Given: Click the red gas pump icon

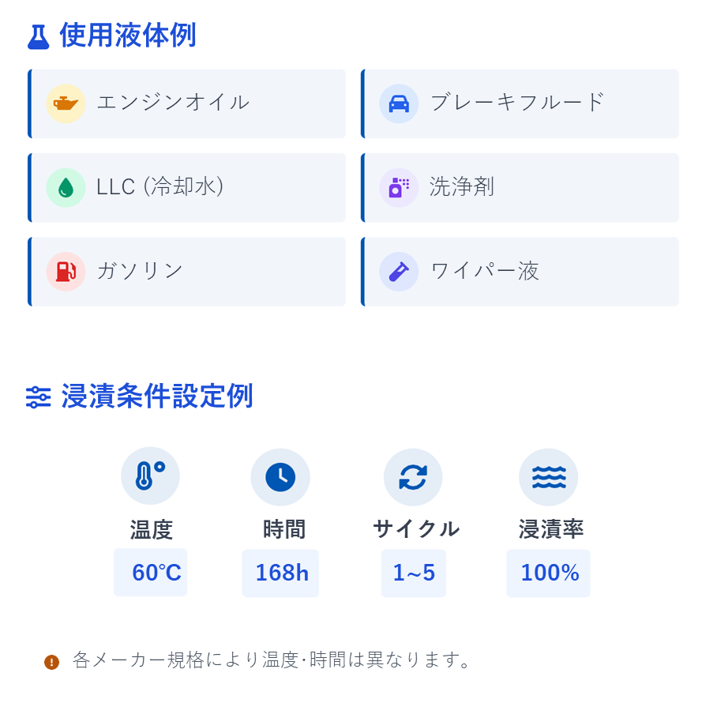Looking at the screenshot, I should (66, 272).
